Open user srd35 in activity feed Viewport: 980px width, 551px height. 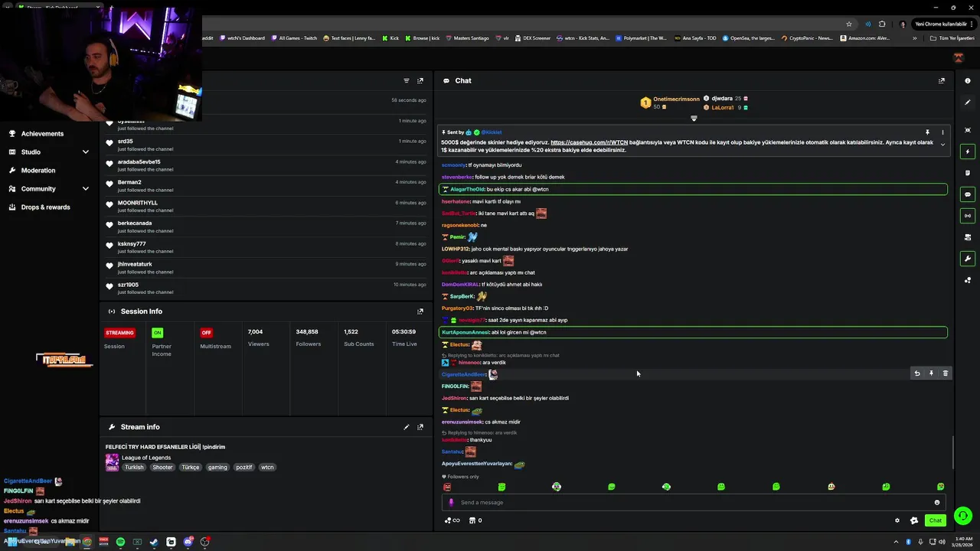tap(126, 142)
